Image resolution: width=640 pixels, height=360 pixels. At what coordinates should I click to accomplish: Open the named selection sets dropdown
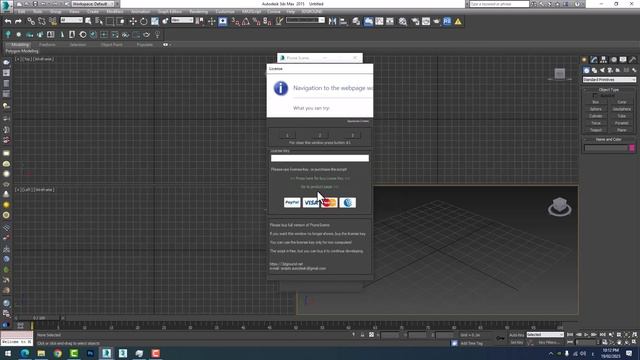point(305,20)
